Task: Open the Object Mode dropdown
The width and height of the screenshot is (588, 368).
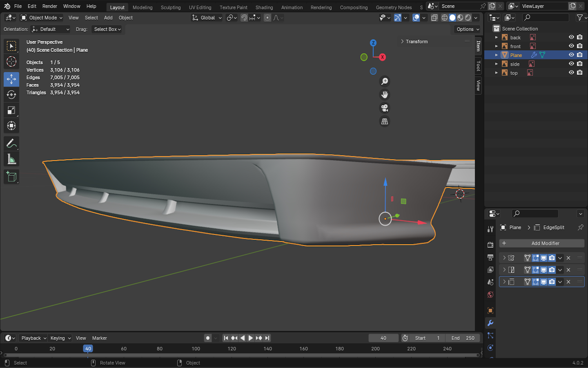Action: [42, 18]
